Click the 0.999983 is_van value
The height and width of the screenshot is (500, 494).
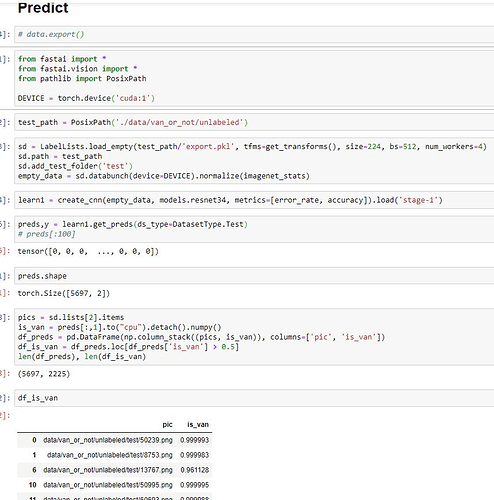pos(194,455)
